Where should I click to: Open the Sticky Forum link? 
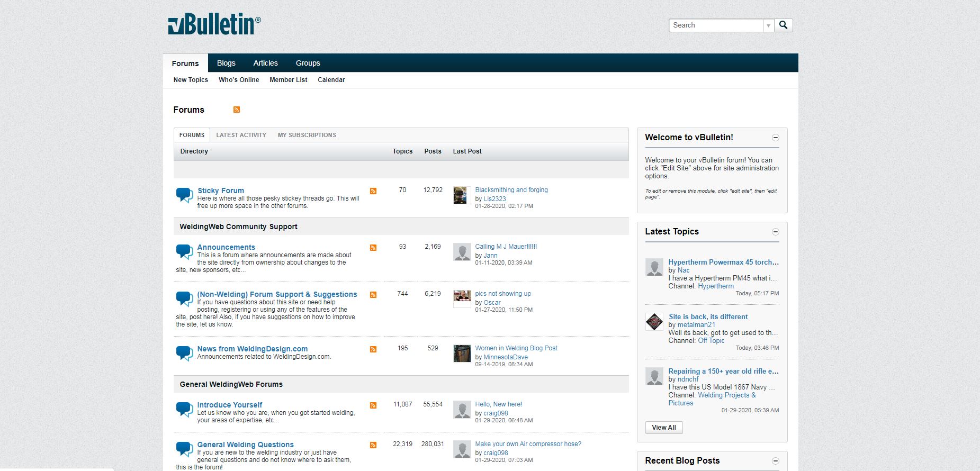pos(221,191)
